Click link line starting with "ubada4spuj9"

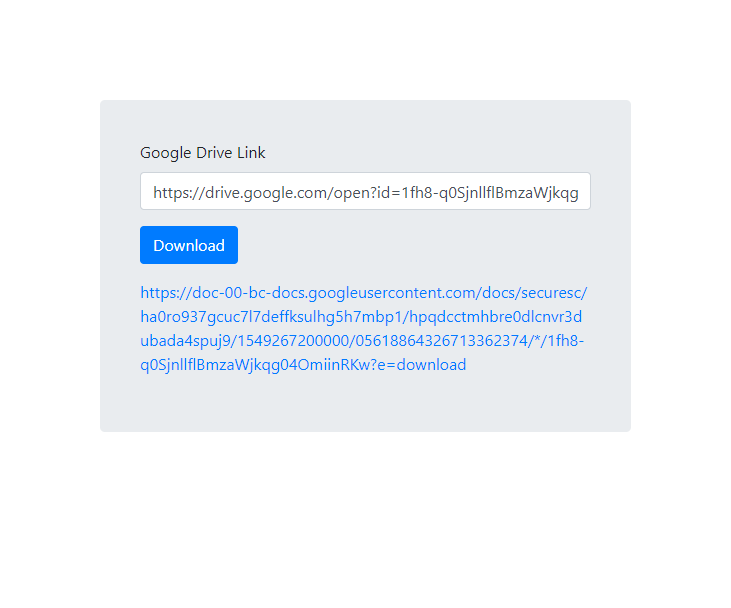tap(362, 341)
